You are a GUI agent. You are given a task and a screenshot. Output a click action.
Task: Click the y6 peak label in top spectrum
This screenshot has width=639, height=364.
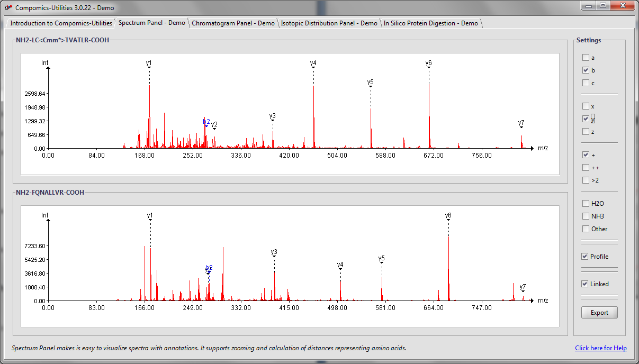tap(428, 63)
